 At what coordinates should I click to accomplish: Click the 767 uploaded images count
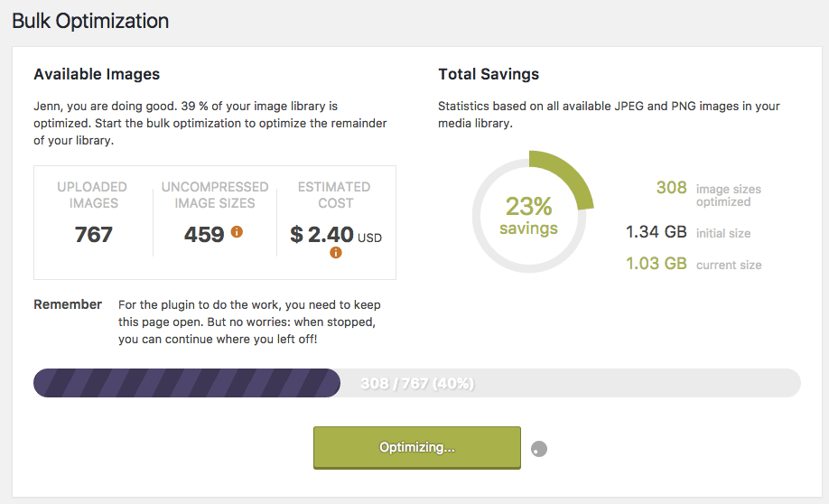pyautogui.click(x=94, y=234)
